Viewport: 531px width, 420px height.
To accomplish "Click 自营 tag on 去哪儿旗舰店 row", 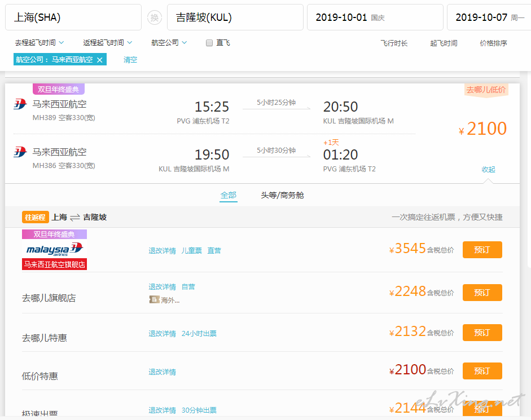I will [x=188, y=287].
